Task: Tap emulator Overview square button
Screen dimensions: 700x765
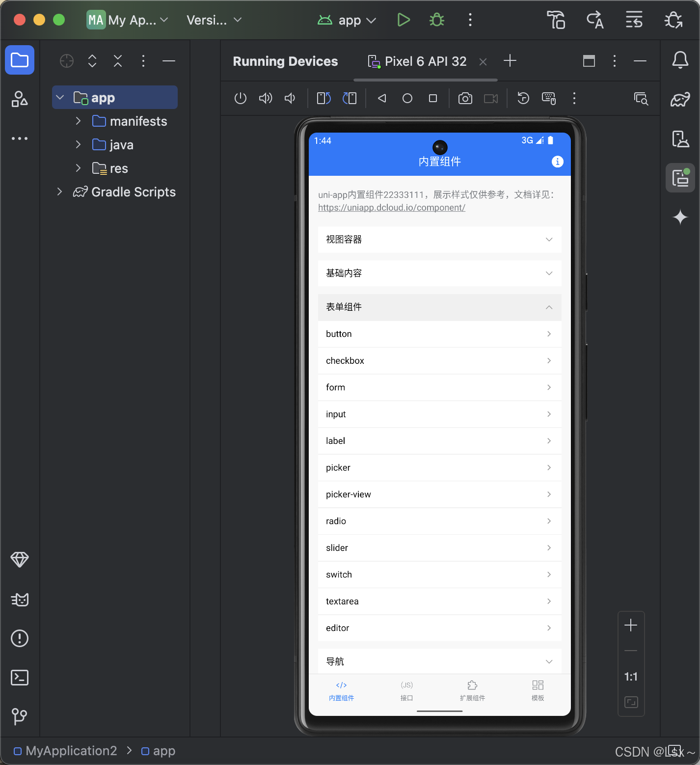Action: (433, 99)
